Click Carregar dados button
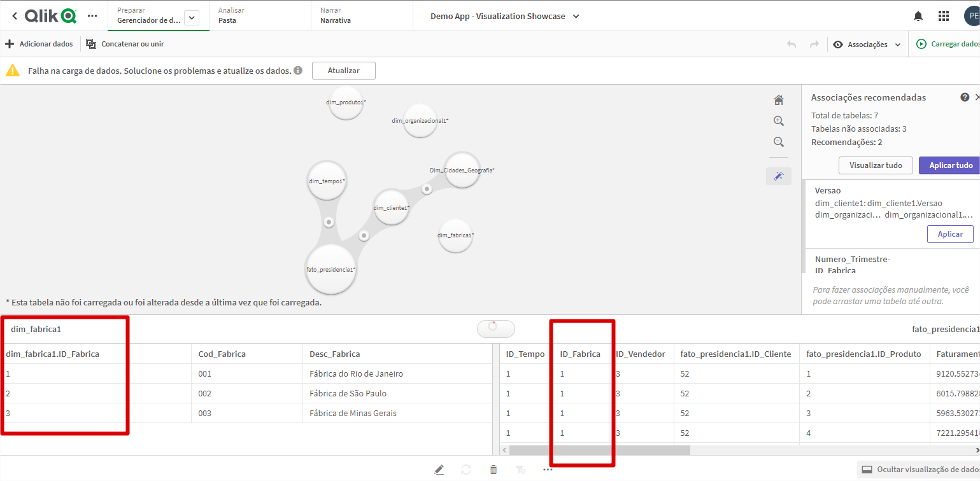Viewport: 980px width, 481px height. point(948,44)
